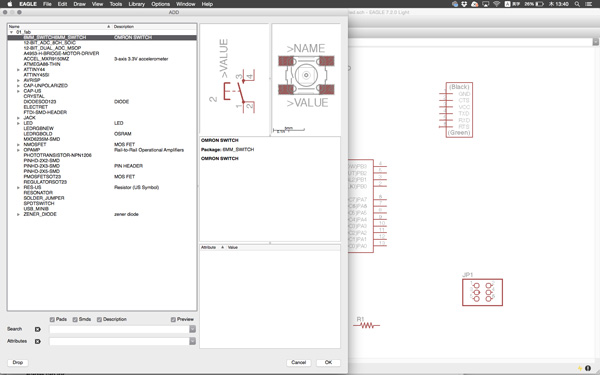
Task: Clear the Search field with its X icon
Action: coord(38,329)
